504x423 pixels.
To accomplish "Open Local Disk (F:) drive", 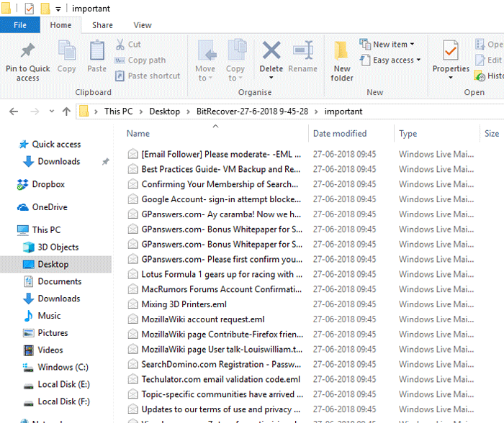I will 57,401.
